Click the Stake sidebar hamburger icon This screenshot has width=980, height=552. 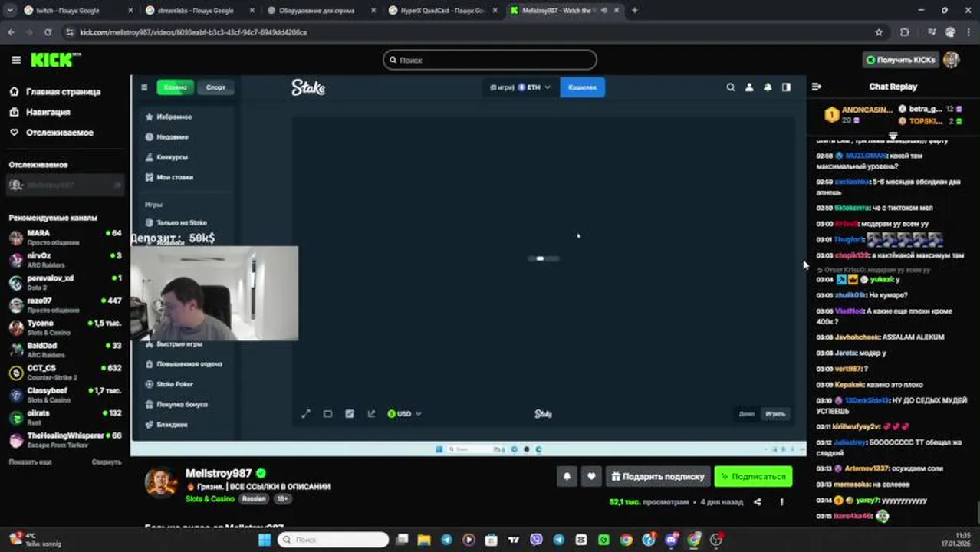(x=143, y=87)
